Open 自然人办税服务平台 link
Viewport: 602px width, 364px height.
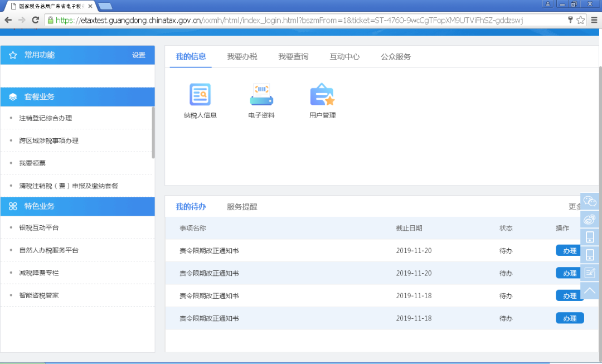coord(49,250)
